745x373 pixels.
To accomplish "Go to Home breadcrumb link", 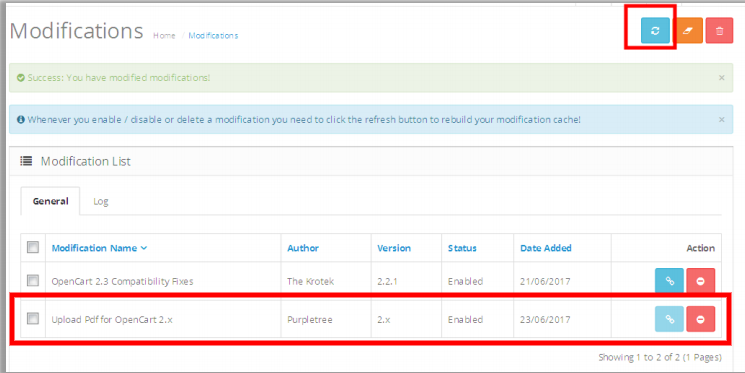I will tap(164, 36).
